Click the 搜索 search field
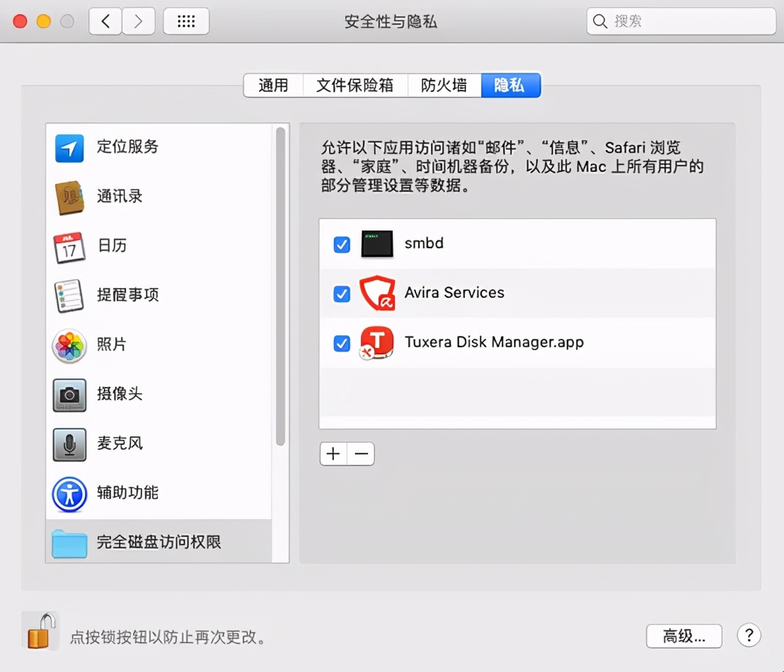This screenshot has height=672, width=784. point(681,21)
